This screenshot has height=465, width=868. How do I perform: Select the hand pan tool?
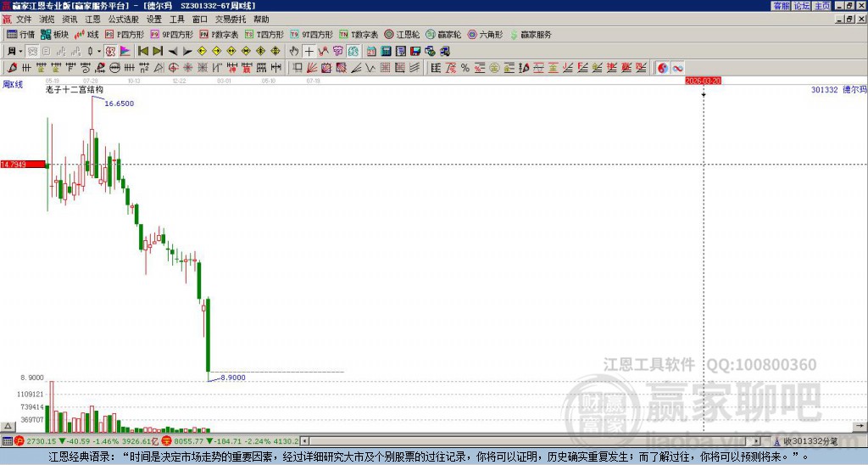294,52
